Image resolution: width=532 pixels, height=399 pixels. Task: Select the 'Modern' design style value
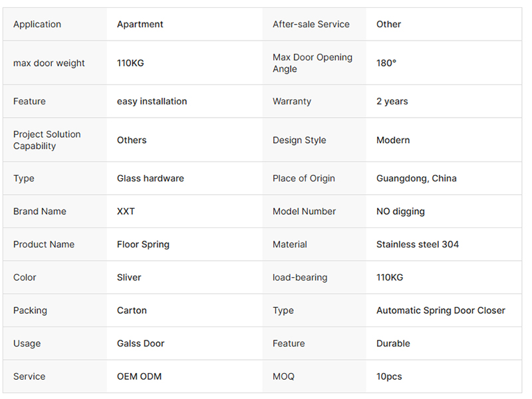393,140
